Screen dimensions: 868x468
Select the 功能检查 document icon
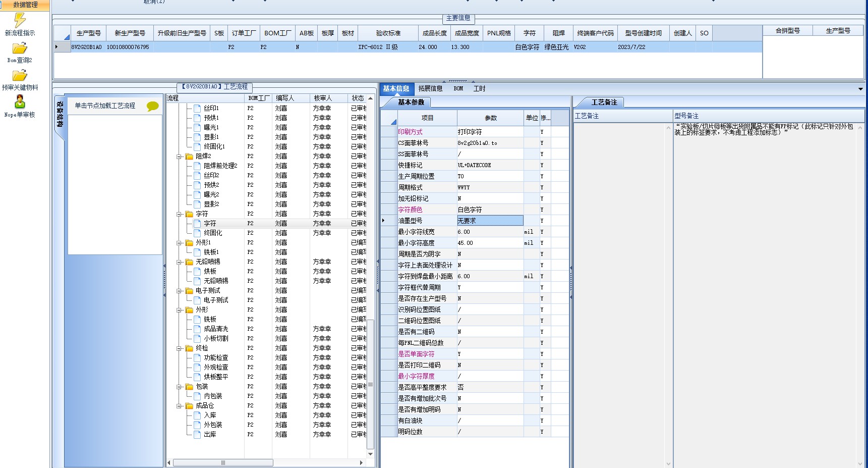click(198, 357)
